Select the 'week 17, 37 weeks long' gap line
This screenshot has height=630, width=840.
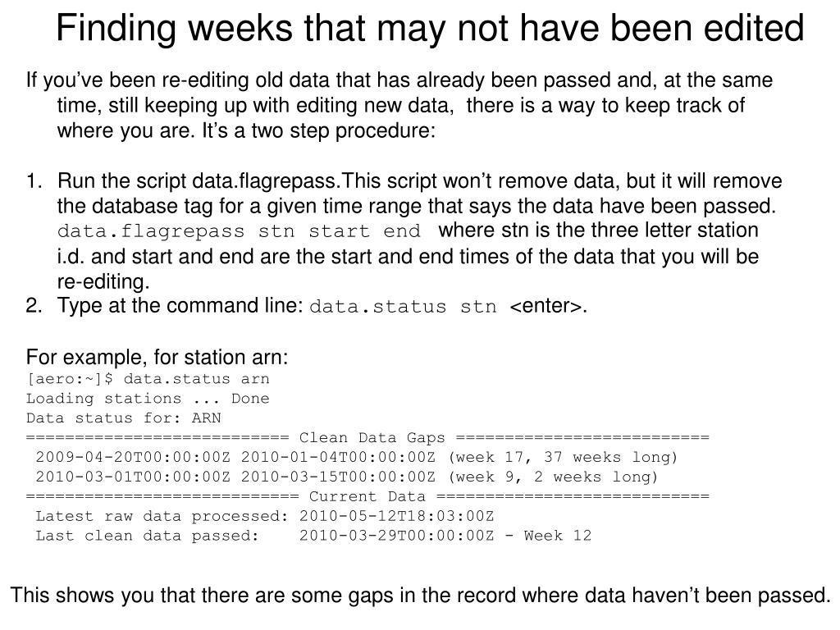(357, 458)
